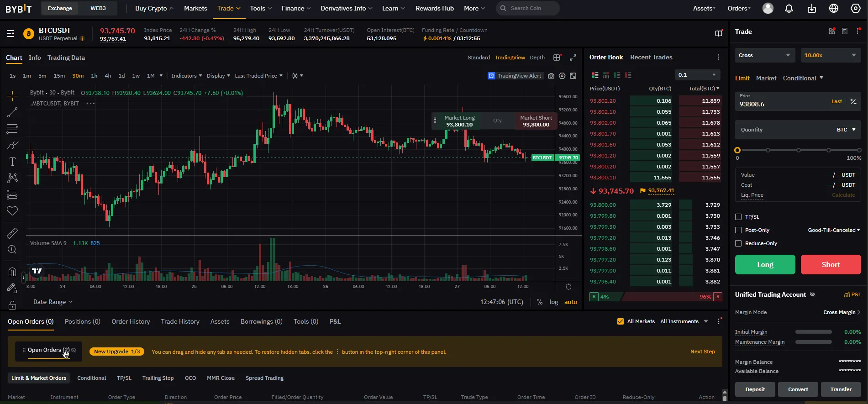
Task: Click the green Long button
Action: click(765, 264)
